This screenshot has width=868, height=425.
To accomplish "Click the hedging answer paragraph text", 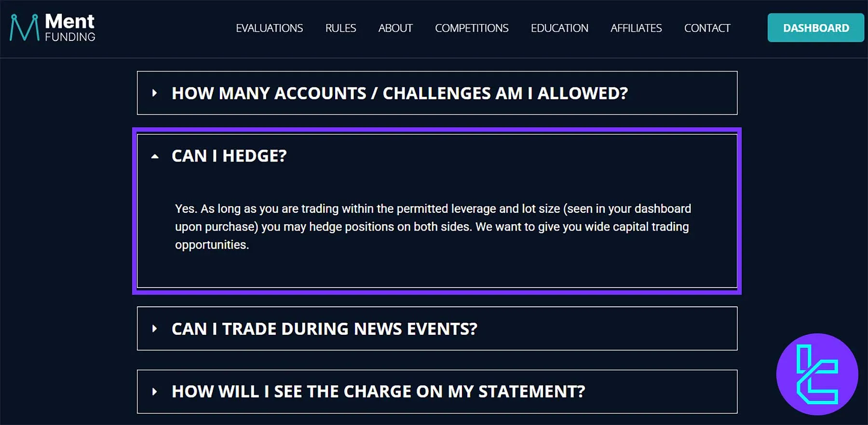I will pos(433,227).
